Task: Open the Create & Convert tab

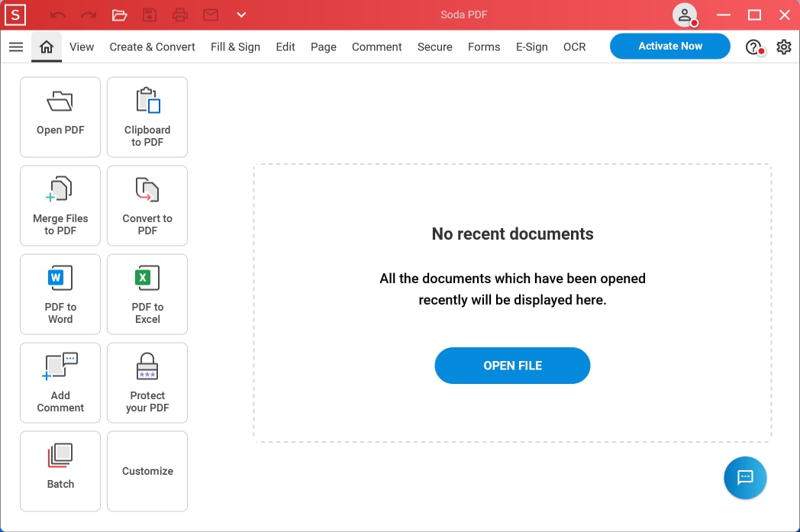Action: click(152, 47)
